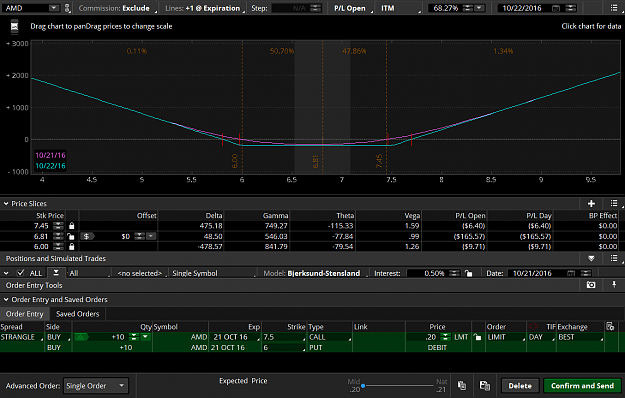
Task: Open the Single Order advanced dropdown
Action: tap(96, 386)
